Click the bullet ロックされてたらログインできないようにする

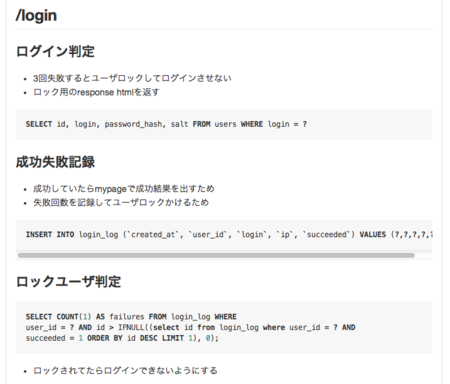click(125, 371)
